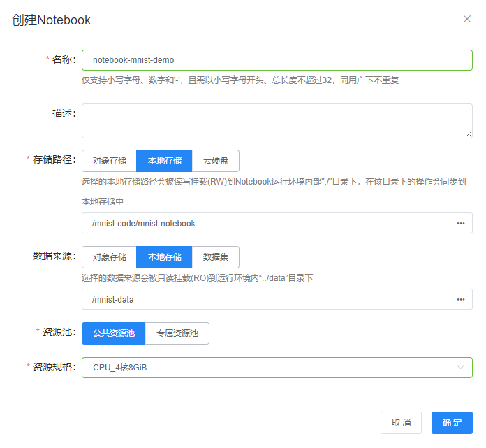
Task: Choose 数据集 as data source
Action: [216, 257]
